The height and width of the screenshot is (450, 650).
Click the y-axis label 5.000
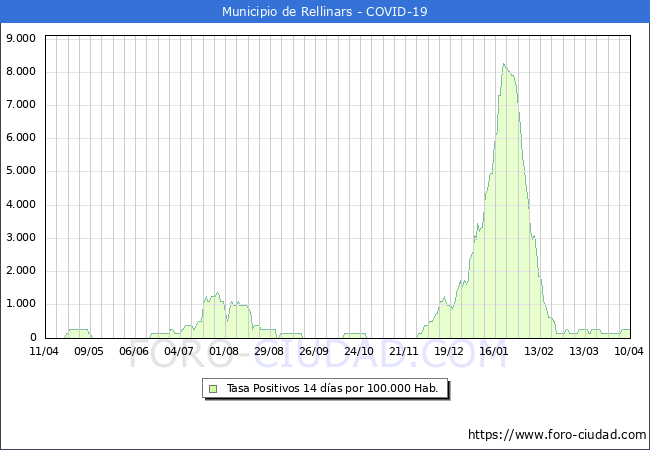[x=21, y=171]
